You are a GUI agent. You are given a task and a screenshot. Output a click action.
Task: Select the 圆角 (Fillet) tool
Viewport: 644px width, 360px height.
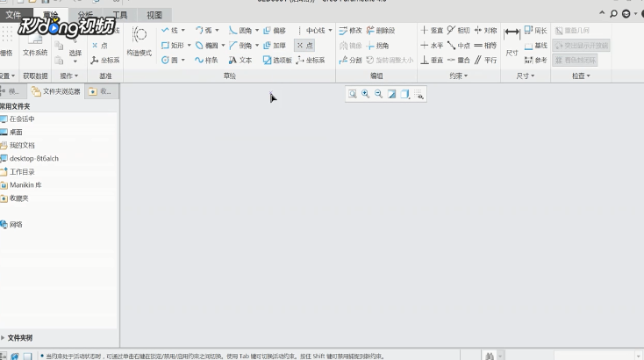(240, 31)
